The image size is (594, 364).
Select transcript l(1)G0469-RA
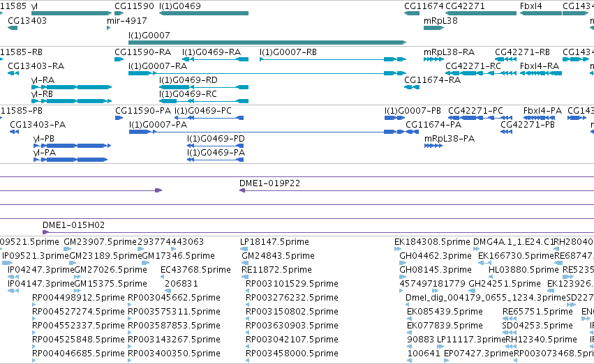click(211, 52)
